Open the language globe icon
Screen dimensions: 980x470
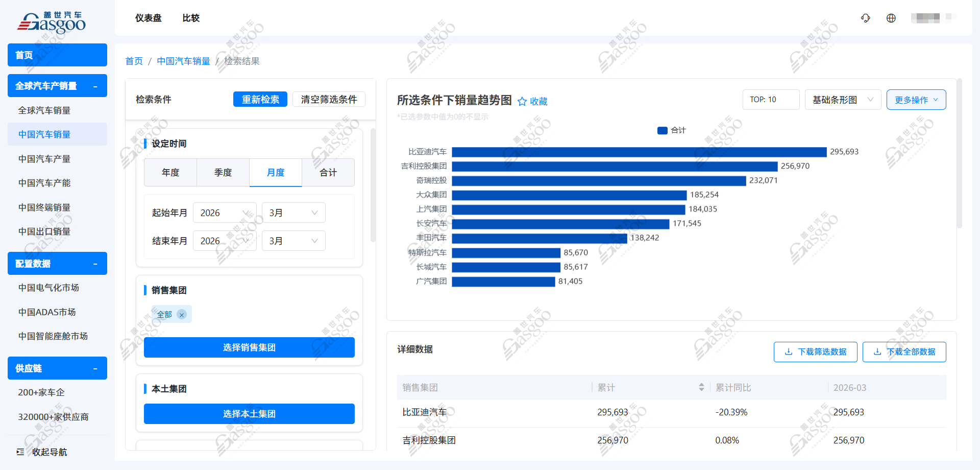pos(891,18)
